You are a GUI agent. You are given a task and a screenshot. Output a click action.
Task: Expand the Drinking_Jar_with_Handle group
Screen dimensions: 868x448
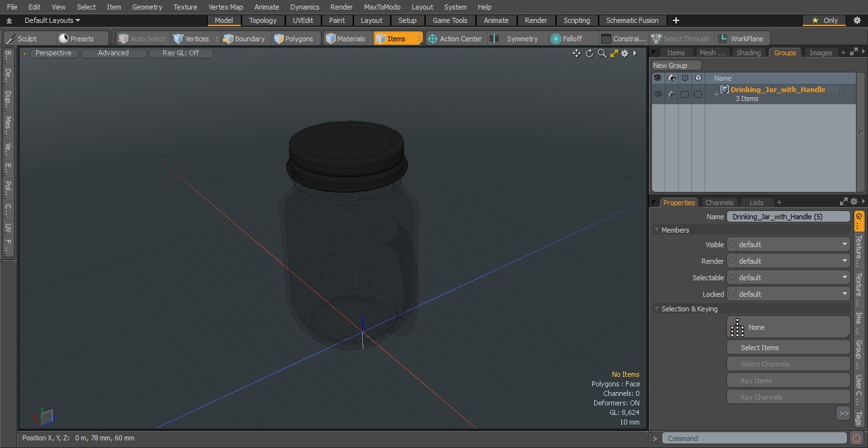point(716,95)
